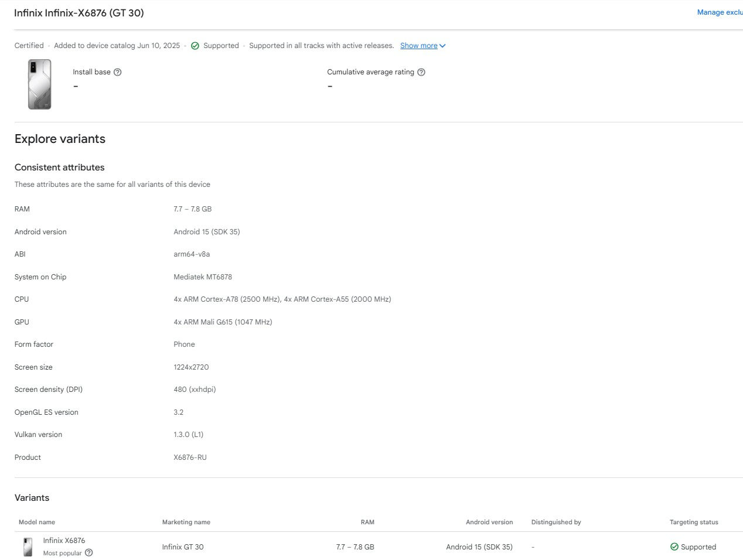Select the CPU value with Cortex-A78 cores
The image size is (743, 560).
[x=282, y=299]
